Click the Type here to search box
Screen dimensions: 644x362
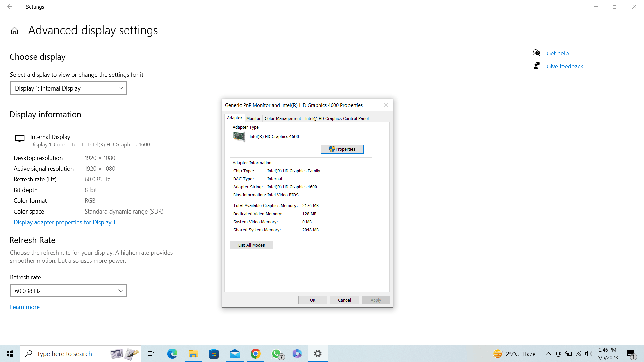67,354
